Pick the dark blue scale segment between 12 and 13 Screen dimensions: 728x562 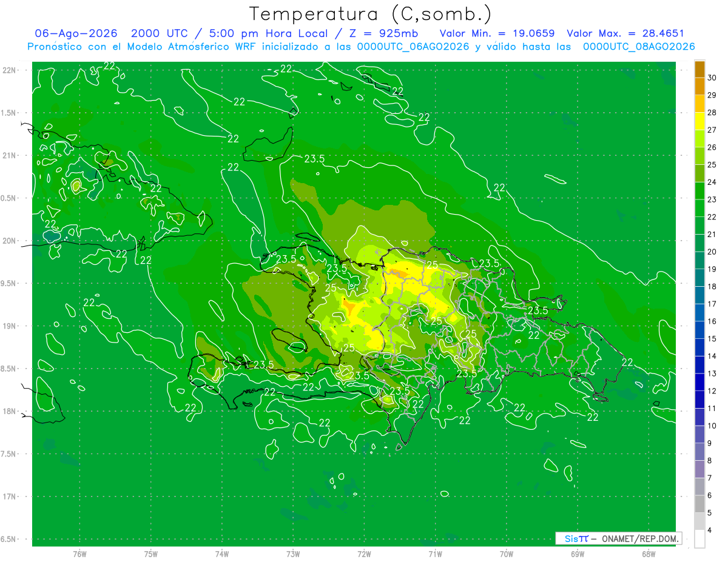pyautogui.click(x=699, y=383)
